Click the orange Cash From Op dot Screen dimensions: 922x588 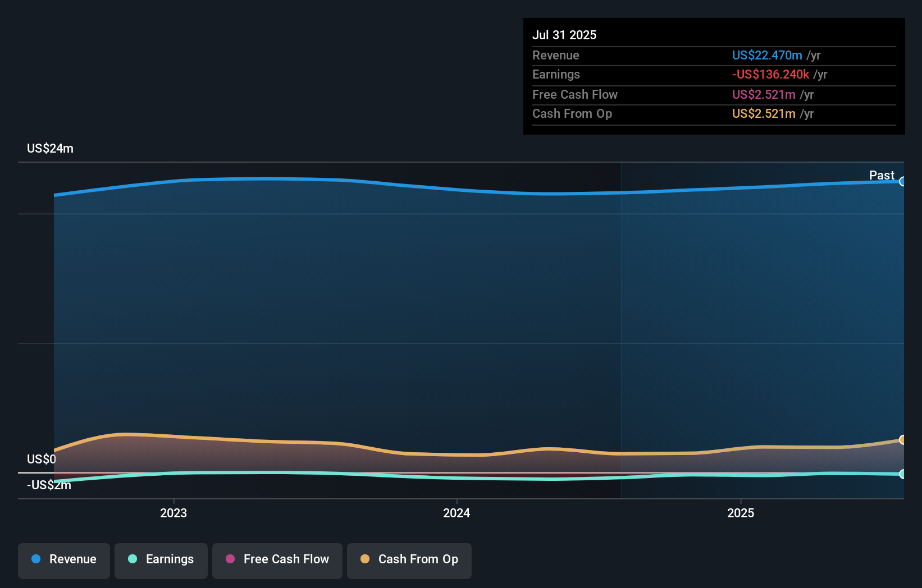(365, 559)
